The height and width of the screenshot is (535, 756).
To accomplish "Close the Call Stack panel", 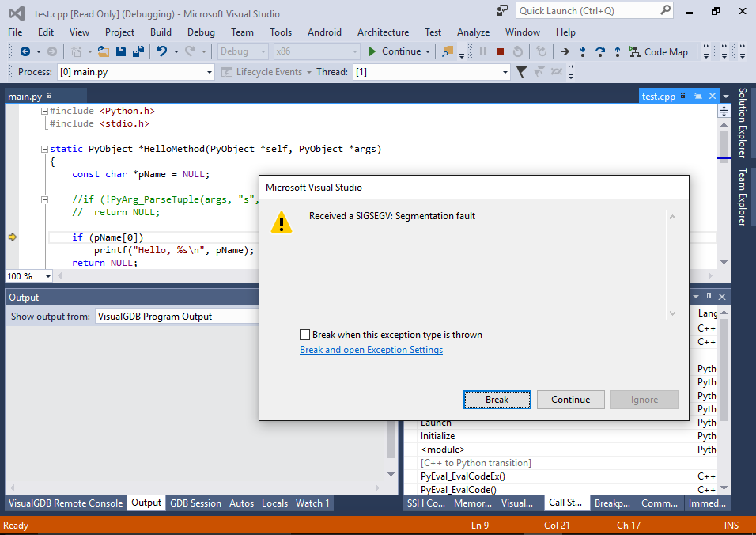I will pos(722,297).
